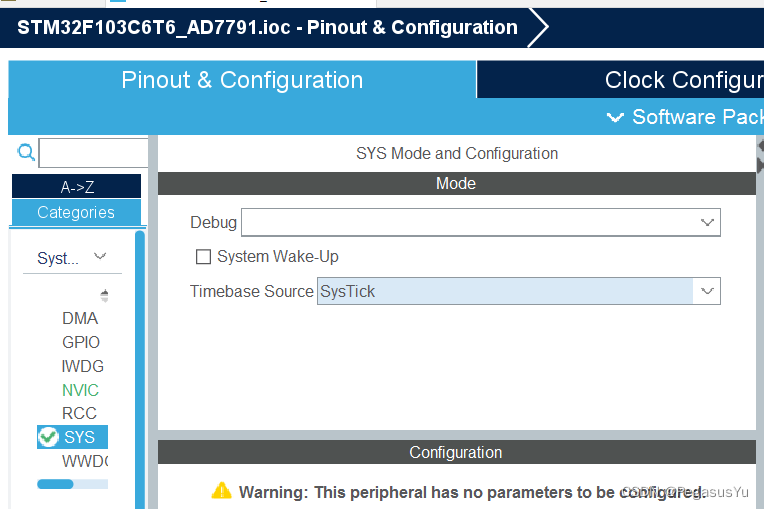Click the STM32F103C6T6_AD7791.ioc breadcrumb
The width and height of the screenshot is (764, 509).
(267, 28)
